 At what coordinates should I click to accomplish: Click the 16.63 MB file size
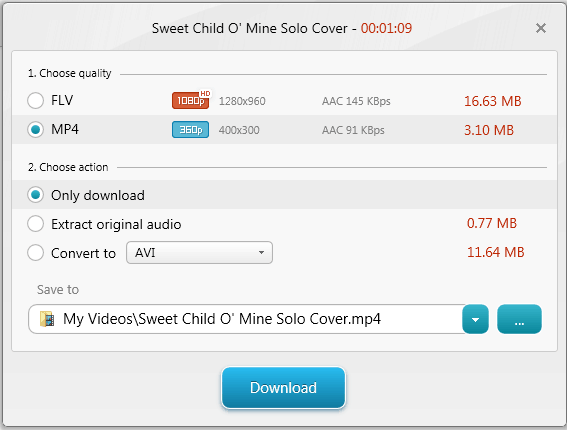[x=493, y=101]
